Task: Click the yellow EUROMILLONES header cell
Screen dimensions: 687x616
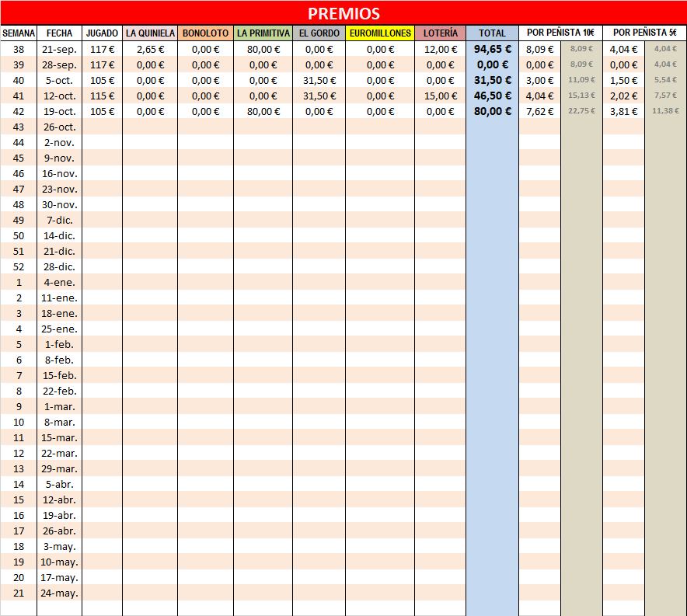Action: pyautogui.click(x=380, y=33)
